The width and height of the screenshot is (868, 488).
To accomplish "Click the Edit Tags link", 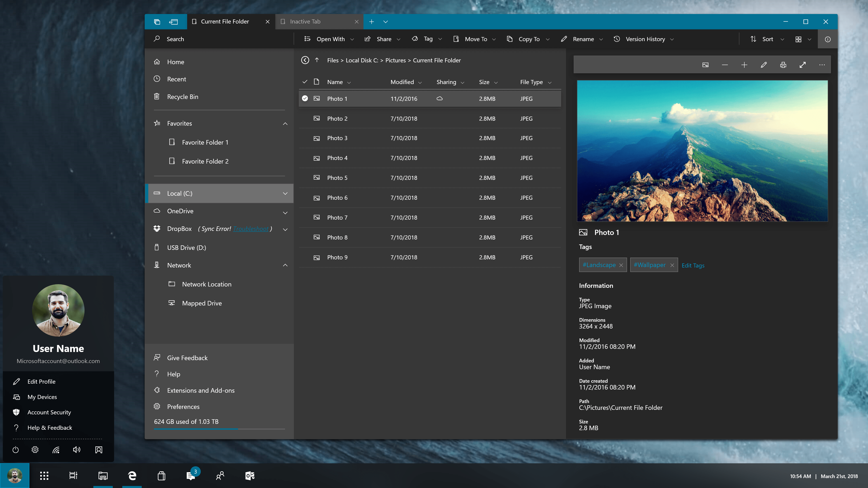I will click(x=693, y=265).
